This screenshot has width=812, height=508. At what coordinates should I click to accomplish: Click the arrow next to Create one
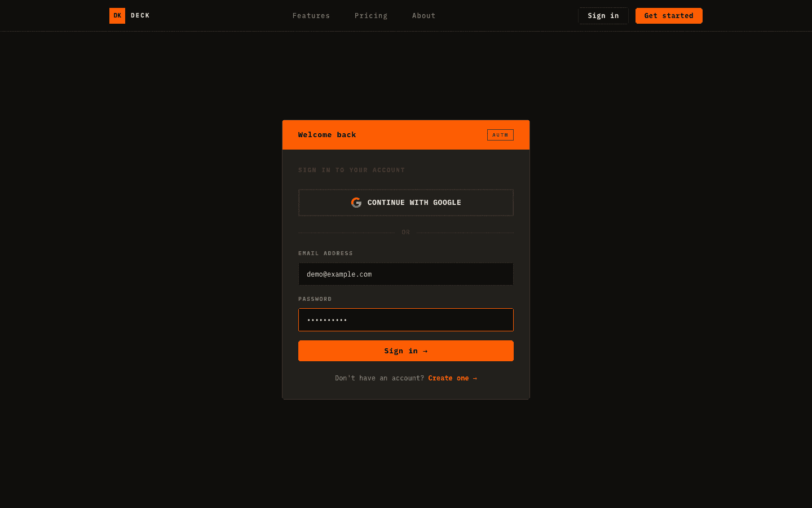pos(474,378)
